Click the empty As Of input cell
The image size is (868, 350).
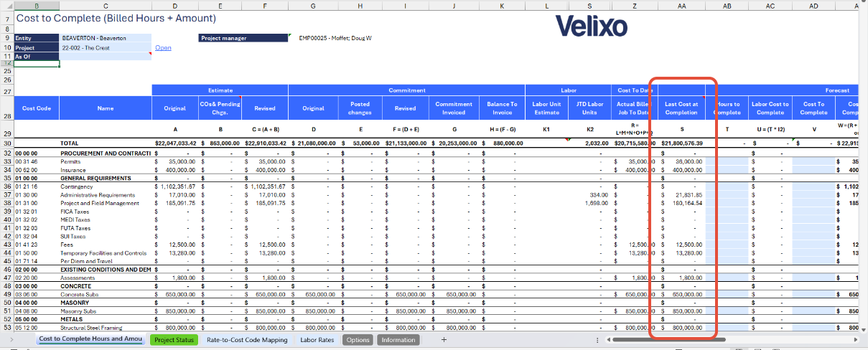[106, 57]
